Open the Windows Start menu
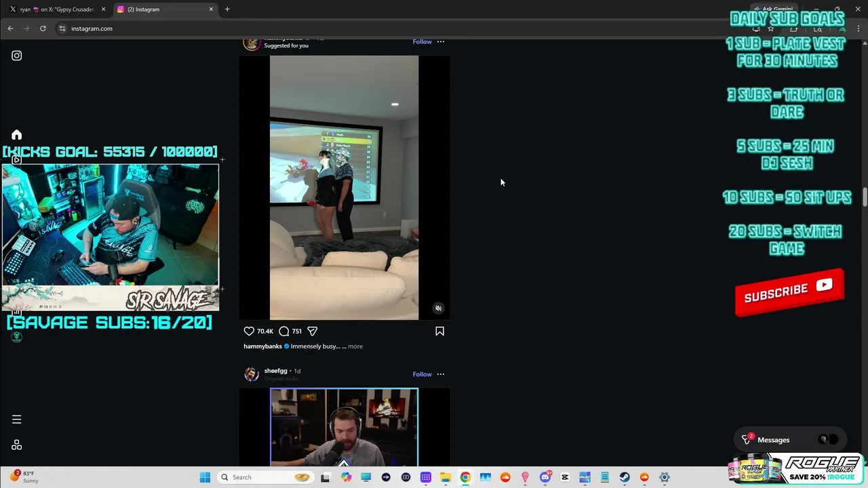Viewport: 868px width, 488px height. pyautogui.click(x=205, y=477)
